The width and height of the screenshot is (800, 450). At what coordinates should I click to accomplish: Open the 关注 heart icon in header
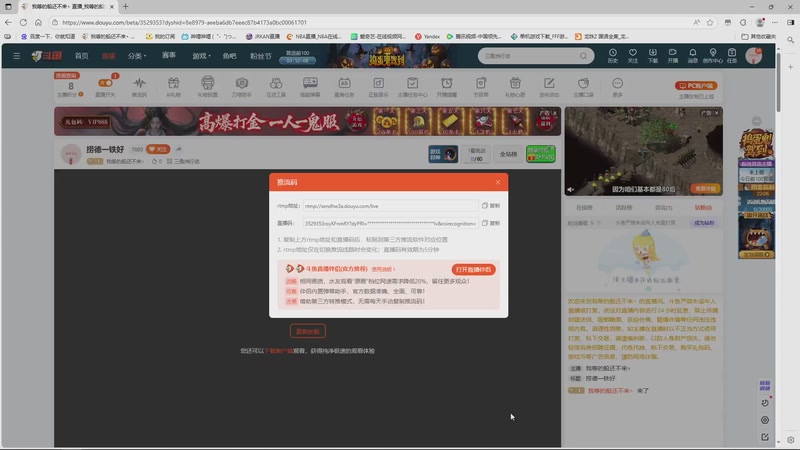(x=633, y=56)
